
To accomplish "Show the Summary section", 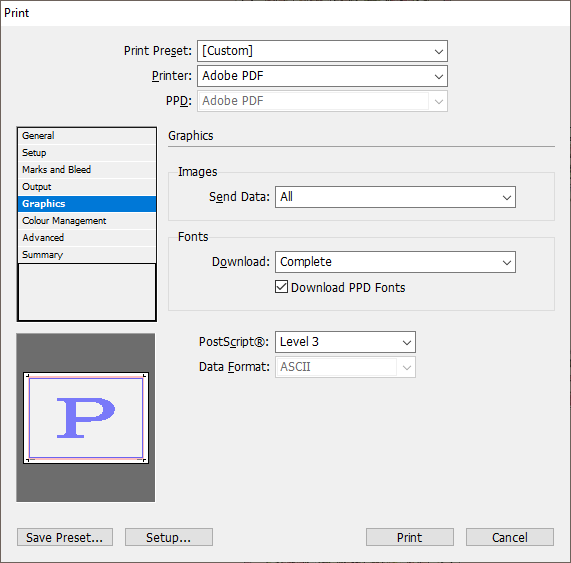I will click(87, 255).
